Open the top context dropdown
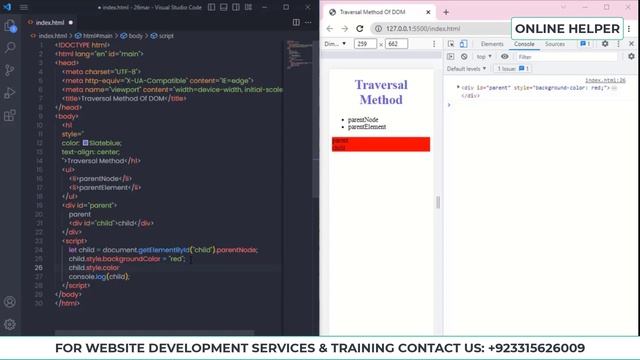Image resolution: width=640 pixels, height=360 pixels. [x=484, y=57]
